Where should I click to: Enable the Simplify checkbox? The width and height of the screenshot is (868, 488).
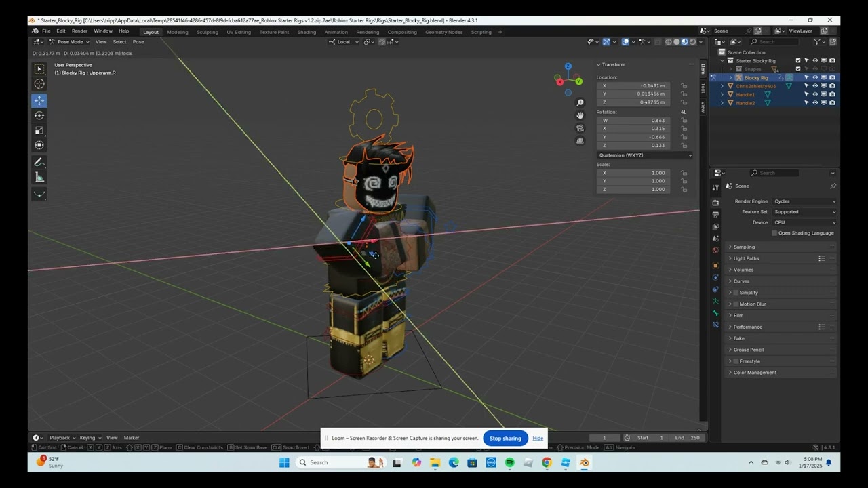point(736,293)
